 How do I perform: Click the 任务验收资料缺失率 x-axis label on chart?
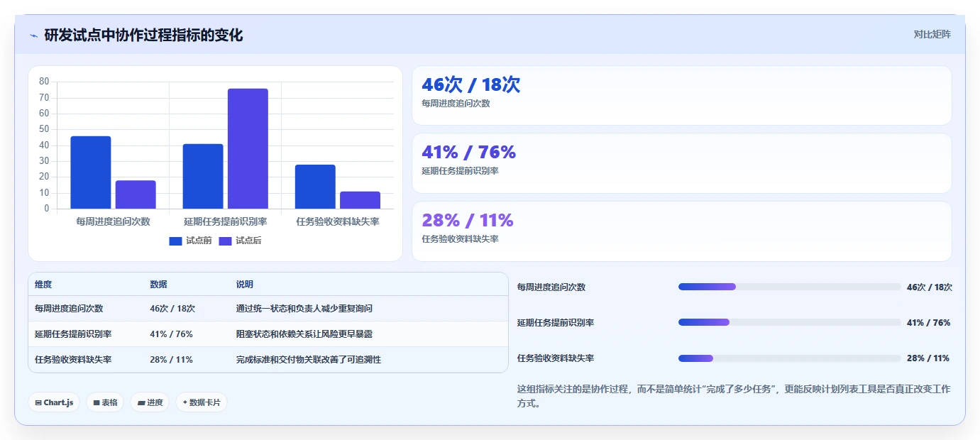tap(338, 221)
